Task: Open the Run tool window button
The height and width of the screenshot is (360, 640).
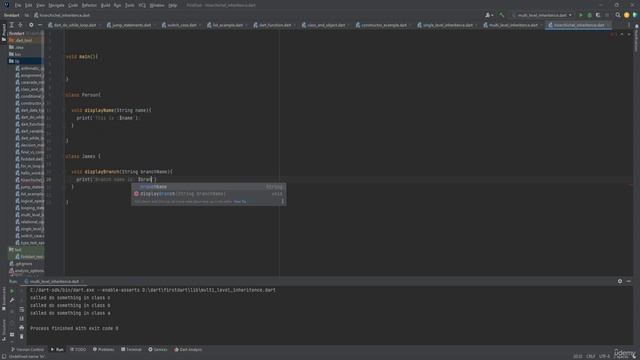Action: pyautogui.click(x=57, y=349)
